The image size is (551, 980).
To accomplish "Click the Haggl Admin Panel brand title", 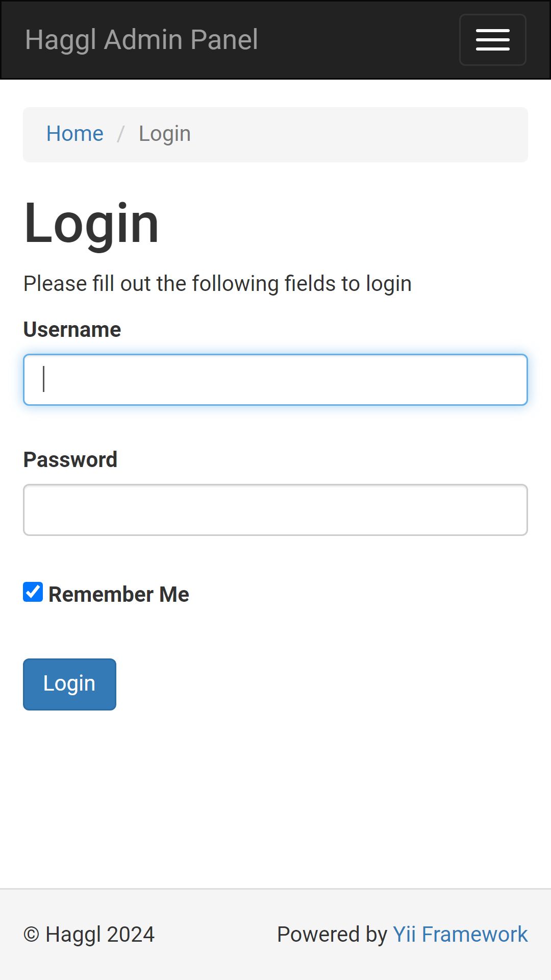I will pos(141,40).
